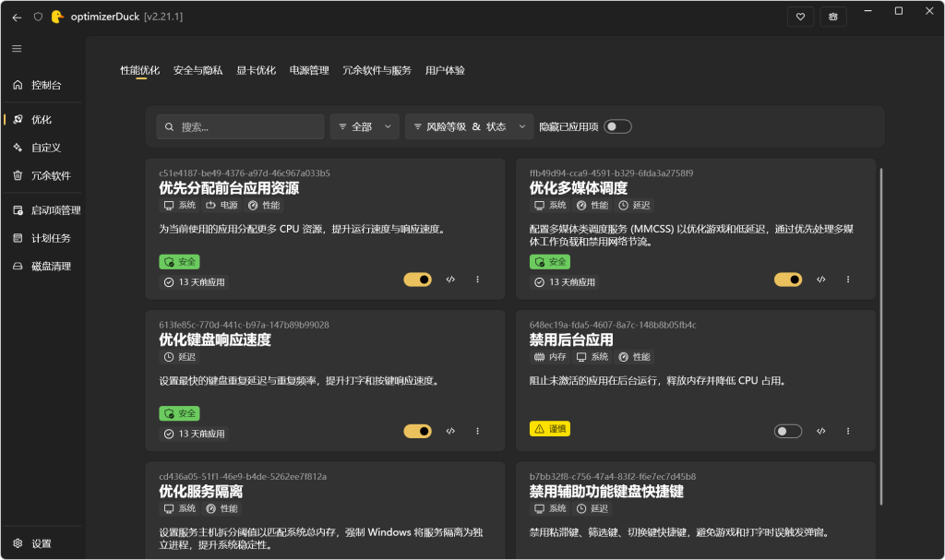This screenshot has width=945, height=560.
Task: Click the back arrow in title bar
Action: (17, 17)
